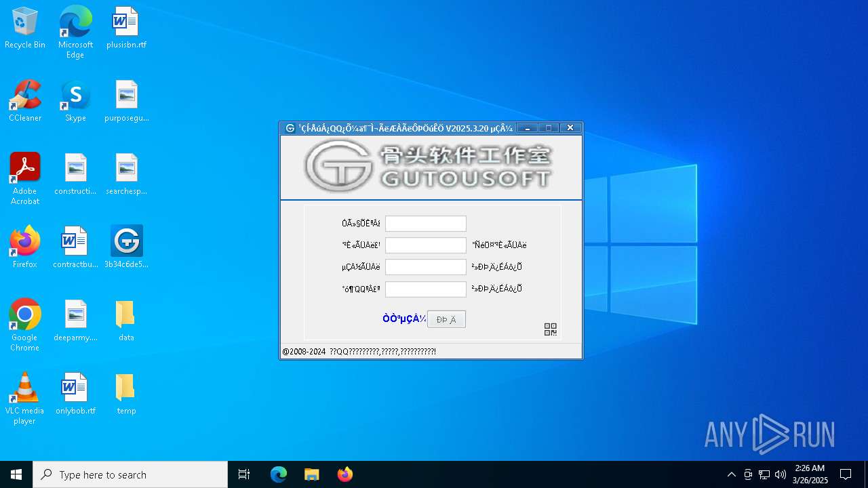Click the Gutousoft title bar logo icon
Viewport: 868px width, 488px height.
(290, 128)
